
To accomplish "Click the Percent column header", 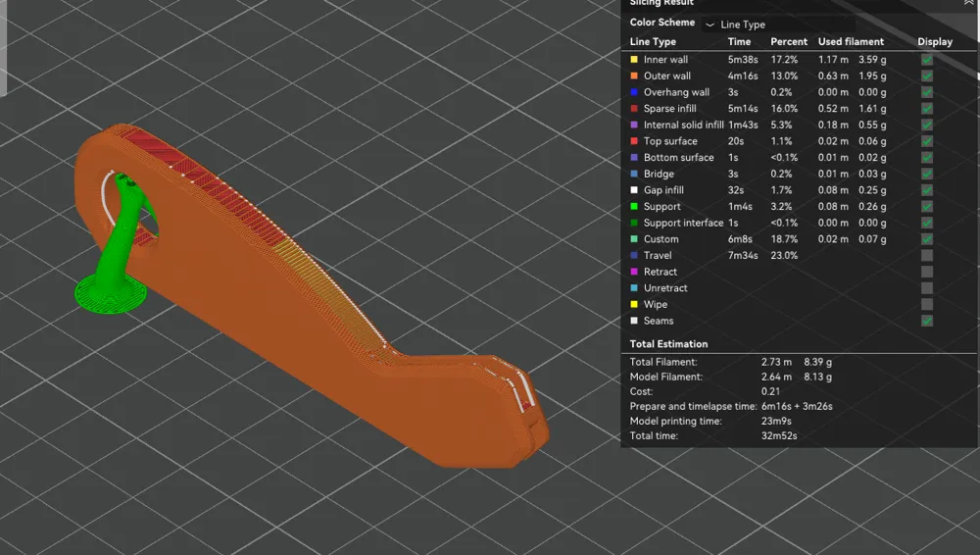I will click(x=789, y=41).
